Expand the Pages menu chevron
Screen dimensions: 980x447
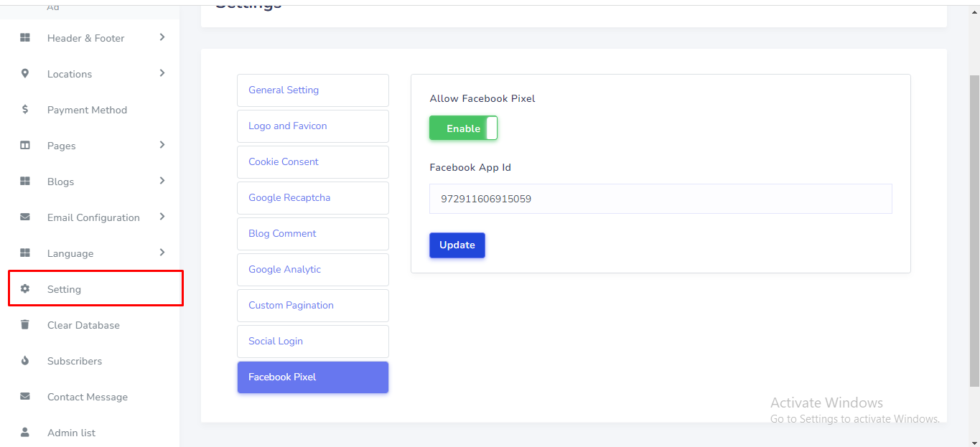point(162,145)
